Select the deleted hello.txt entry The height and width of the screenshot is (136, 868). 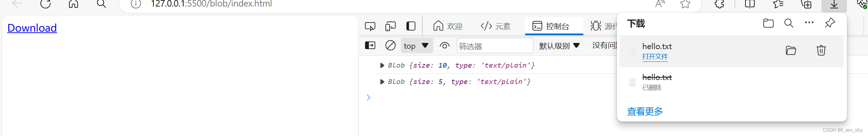tap(732, 82)
